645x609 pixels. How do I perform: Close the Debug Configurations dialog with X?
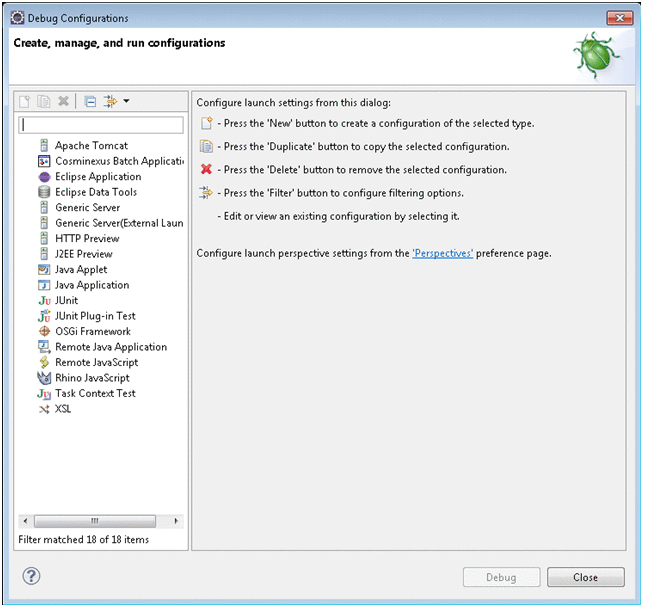(620, 18)
